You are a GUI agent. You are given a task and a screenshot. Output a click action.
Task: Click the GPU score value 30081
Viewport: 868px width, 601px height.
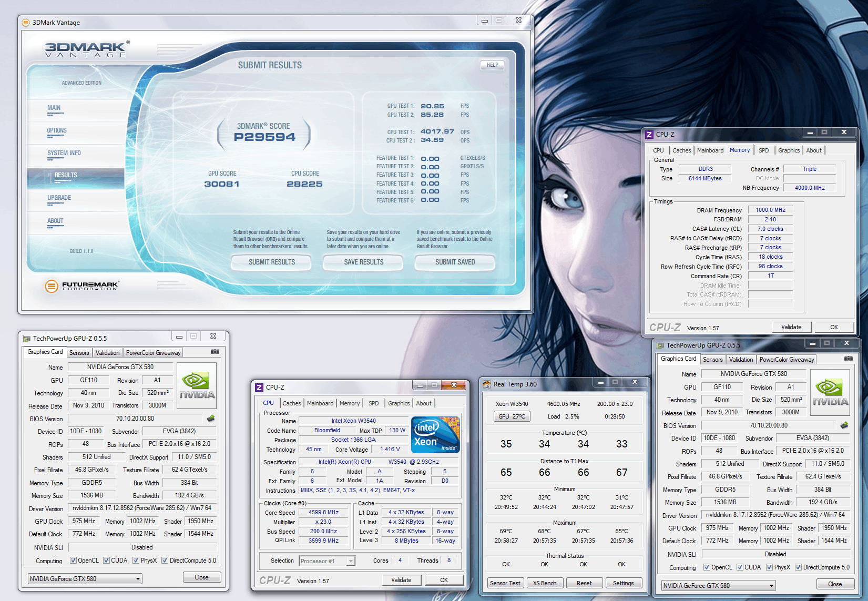click(222, 184)
